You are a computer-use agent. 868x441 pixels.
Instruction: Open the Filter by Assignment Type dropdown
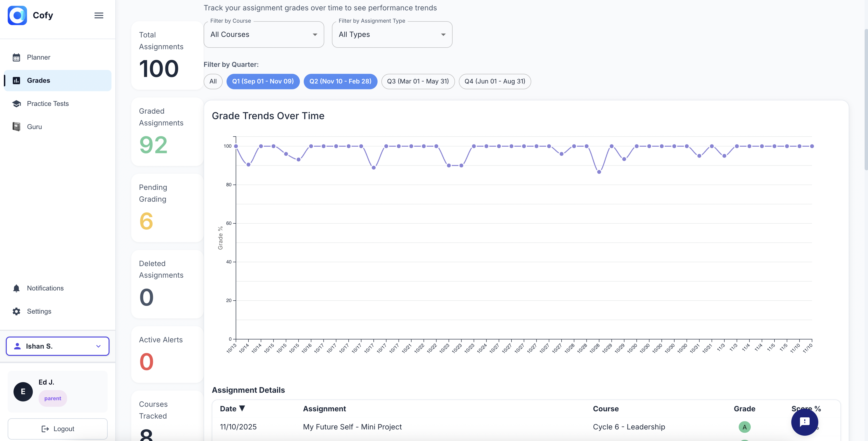pyautogui.click(x=392, y=34)
